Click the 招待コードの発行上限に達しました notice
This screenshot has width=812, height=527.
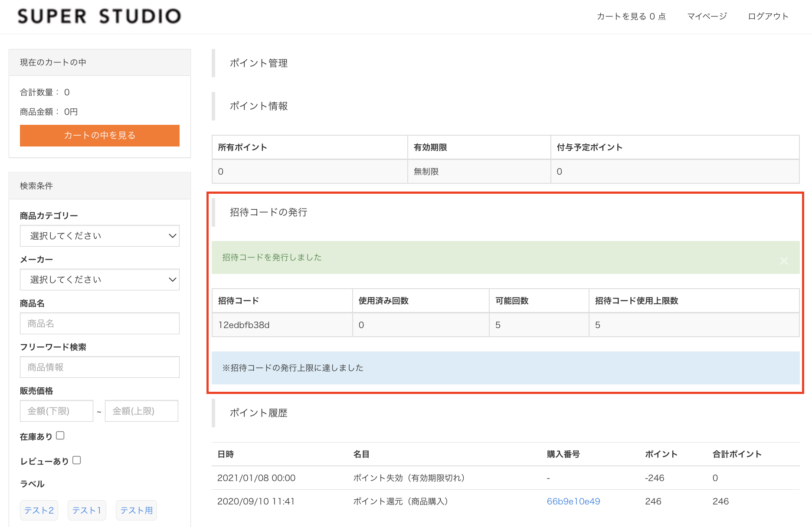click(506, 368)
